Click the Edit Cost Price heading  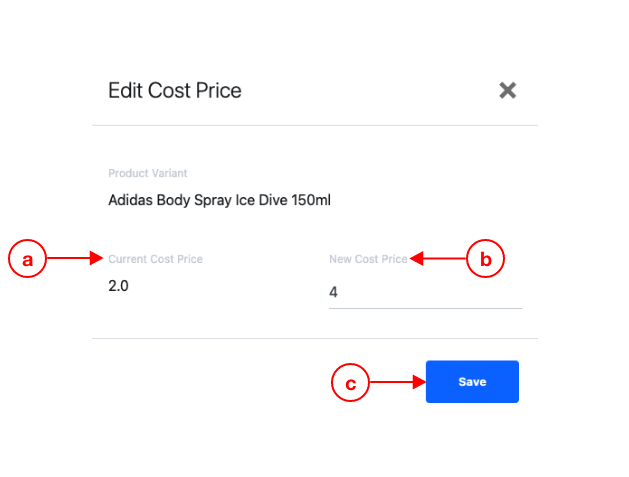(175, 90)
